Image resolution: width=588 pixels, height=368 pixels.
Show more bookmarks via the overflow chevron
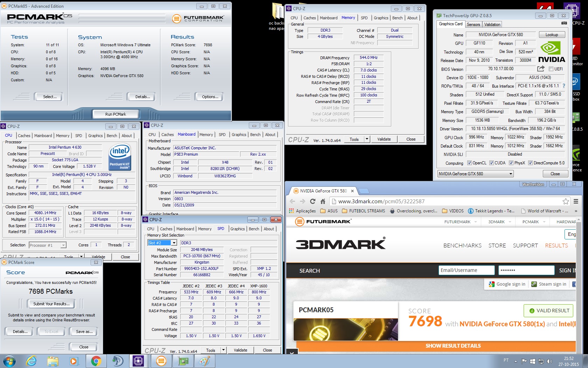point(576,211)
